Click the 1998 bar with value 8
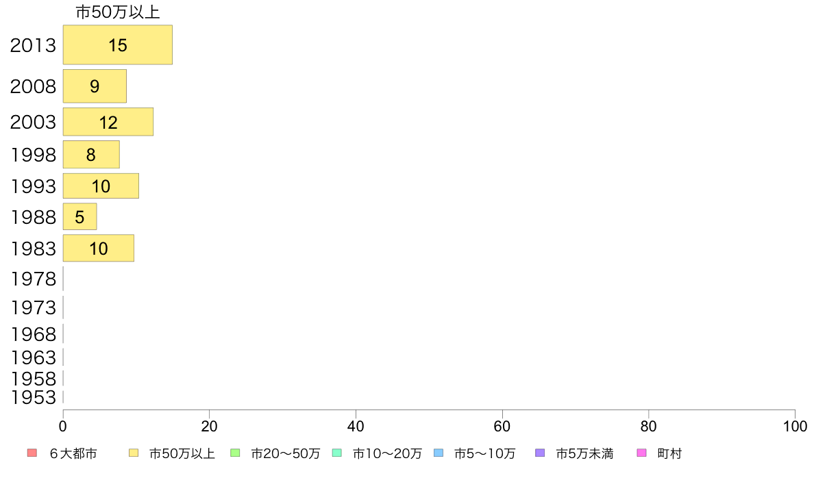The height and width of the screenshot is (504, 814). pyautogui.click(x=91, y=155)
